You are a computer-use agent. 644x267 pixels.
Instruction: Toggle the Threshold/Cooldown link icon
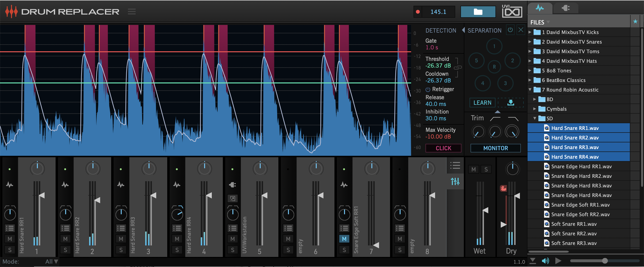[x=458, y=68]
